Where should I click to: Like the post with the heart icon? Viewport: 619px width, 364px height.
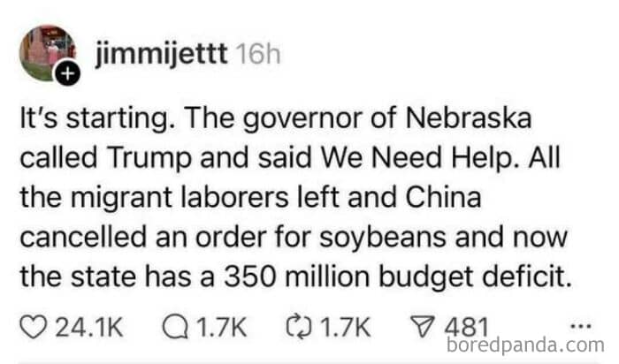coord(32,329)
